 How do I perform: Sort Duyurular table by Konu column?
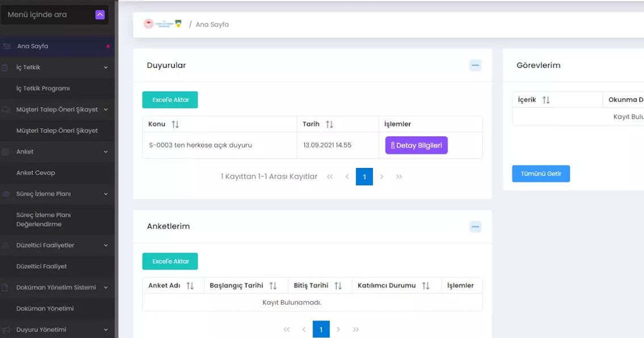[x=175, y=124]
